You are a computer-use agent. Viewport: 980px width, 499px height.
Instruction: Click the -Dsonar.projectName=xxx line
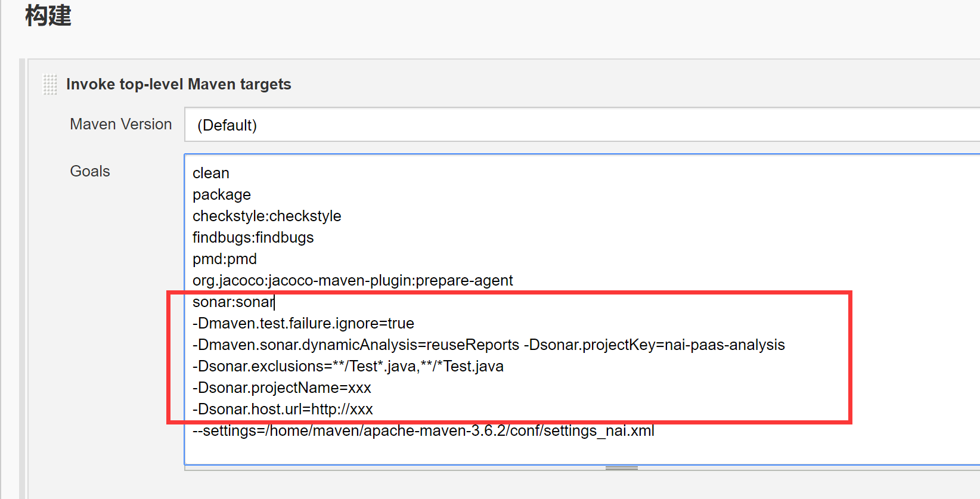click(x=281, y=388)
